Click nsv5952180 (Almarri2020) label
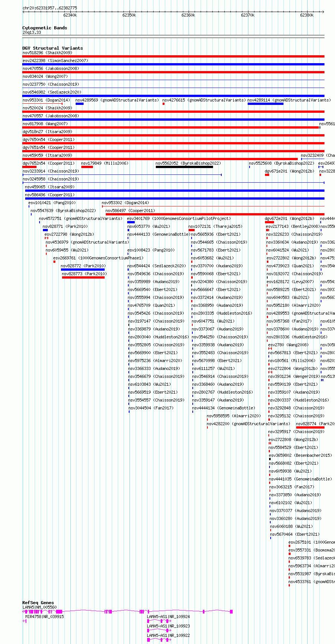This screenshot has height=644, width=335. 294,306
